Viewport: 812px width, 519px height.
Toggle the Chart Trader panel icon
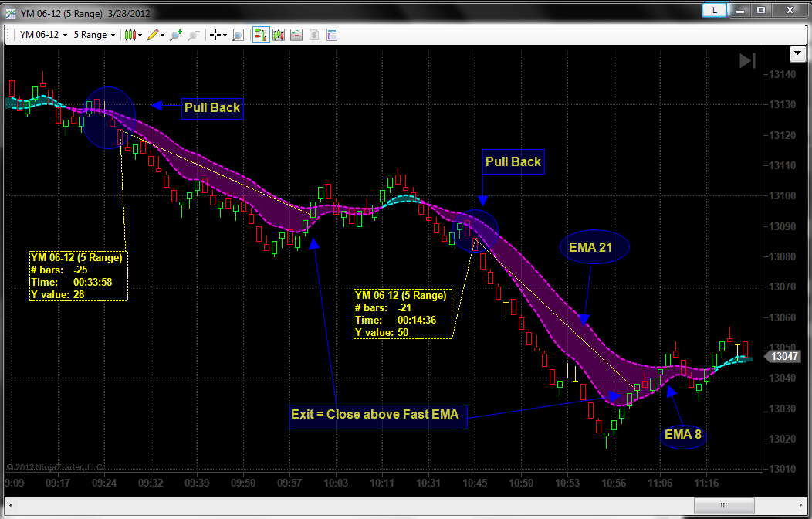(x=260, y=35)
